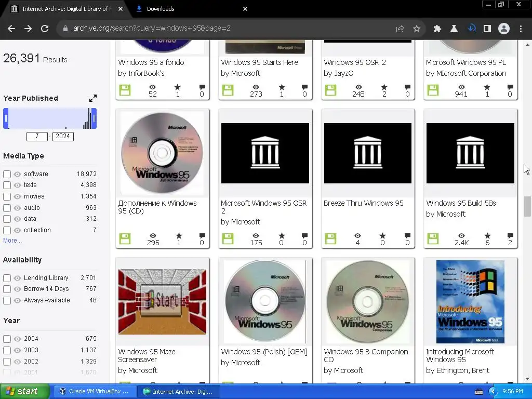Go forward in browser history
This screenshot has height=399, width=532.
pyautogui.click(x=28, y=29)
